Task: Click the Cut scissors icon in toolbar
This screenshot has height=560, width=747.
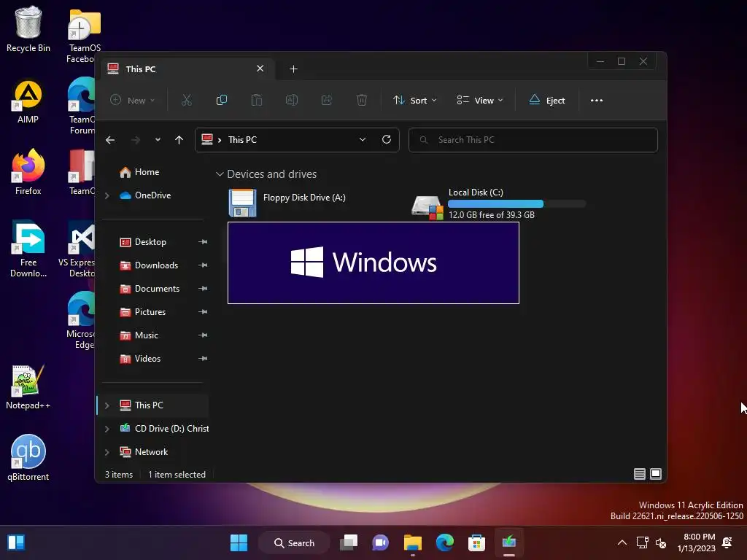Action: [186, 100]
